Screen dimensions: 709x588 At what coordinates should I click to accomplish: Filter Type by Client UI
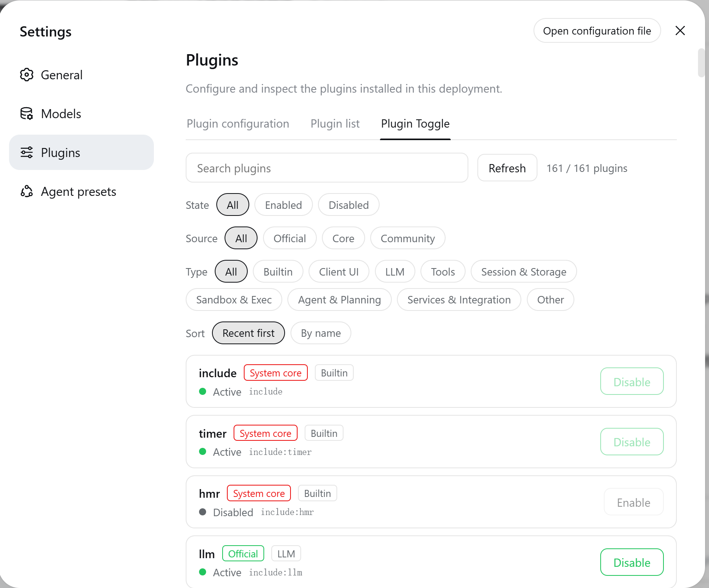(x=339, y=272)
